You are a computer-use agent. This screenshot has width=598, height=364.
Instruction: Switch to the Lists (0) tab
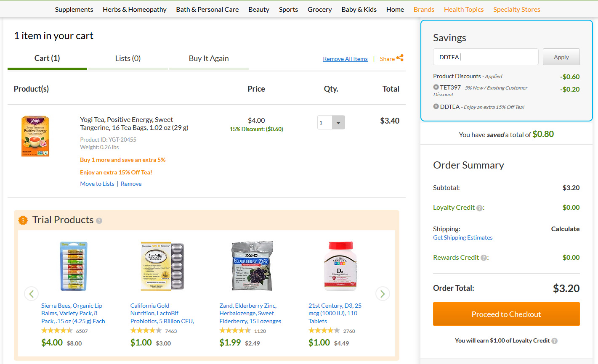[x=128, y=58]
